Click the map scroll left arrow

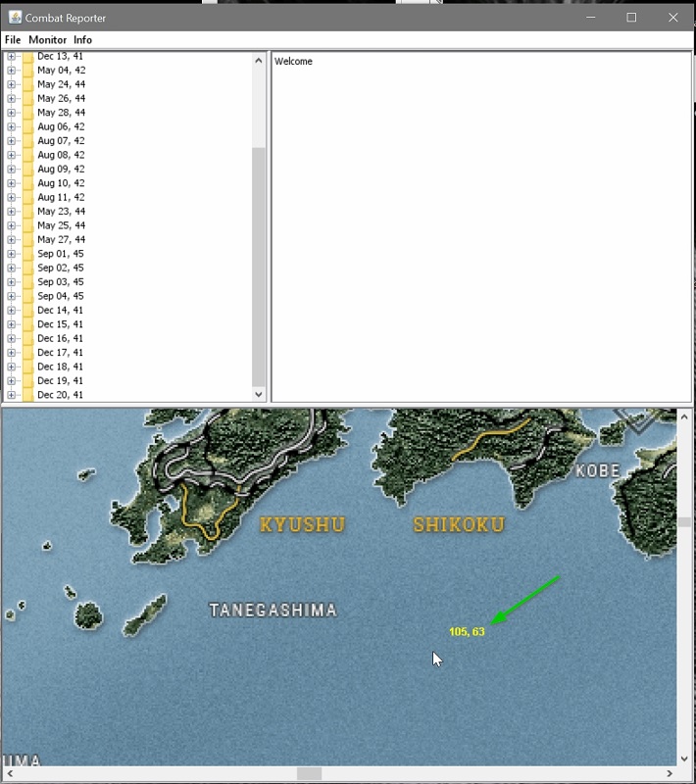pyautogui.click(x=9, y=773)
